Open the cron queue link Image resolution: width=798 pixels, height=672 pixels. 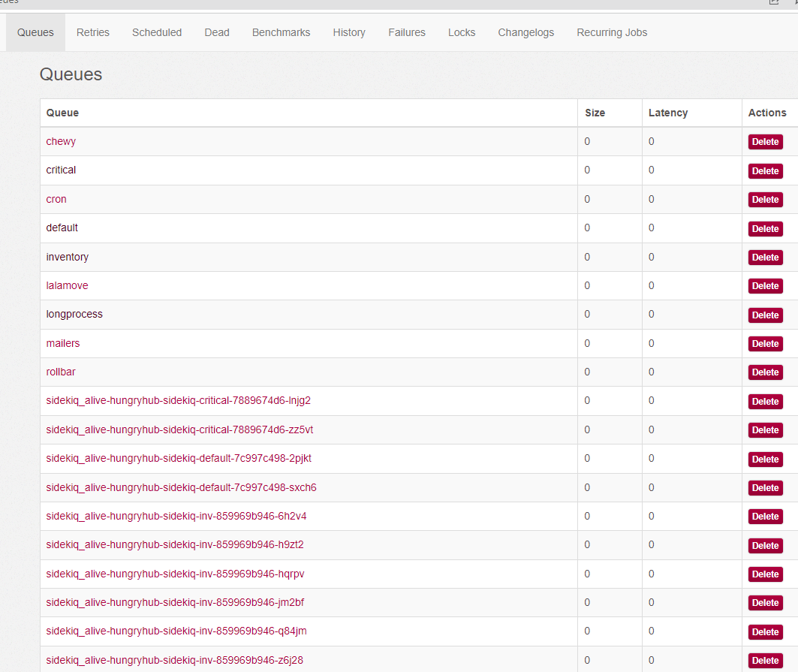tap(56, 199)
